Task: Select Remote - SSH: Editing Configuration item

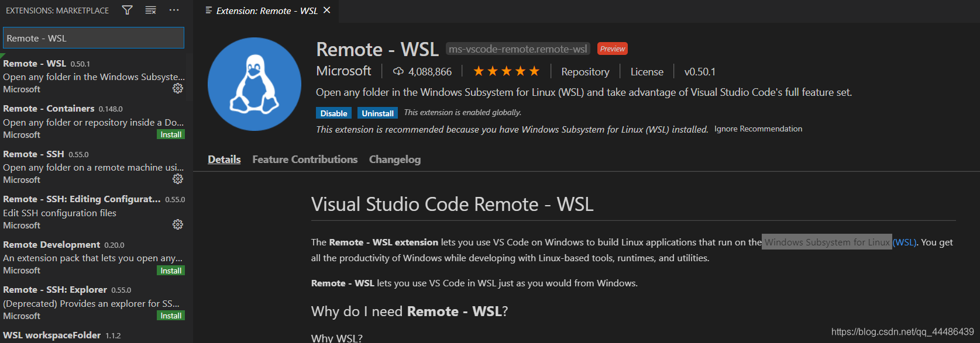Action: coord(94,212)
